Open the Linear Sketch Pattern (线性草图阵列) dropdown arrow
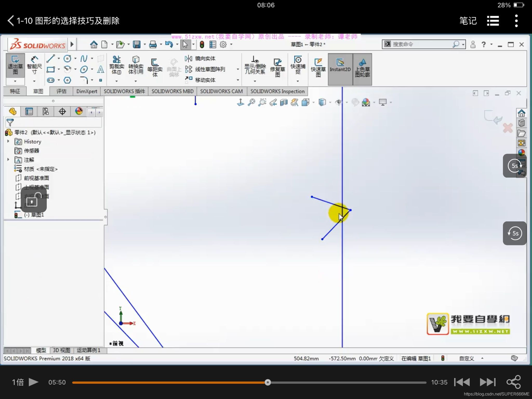This screenshot has width=532, height=399. (237, 69)
